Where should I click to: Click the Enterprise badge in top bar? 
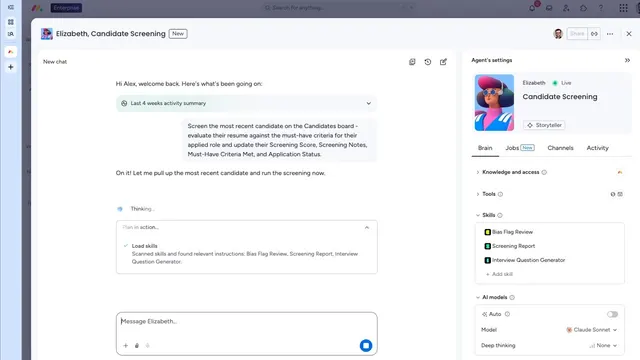point(66,8)
